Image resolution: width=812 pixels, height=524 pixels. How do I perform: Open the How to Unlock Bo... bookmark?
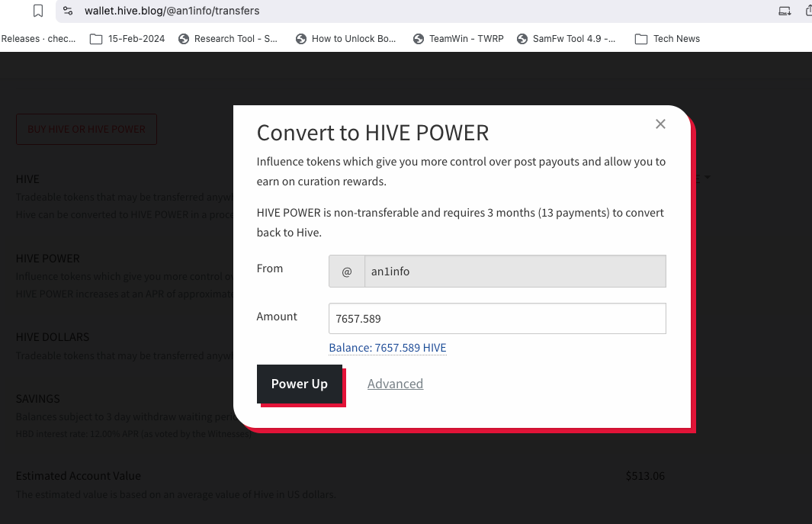click(345, 39)
